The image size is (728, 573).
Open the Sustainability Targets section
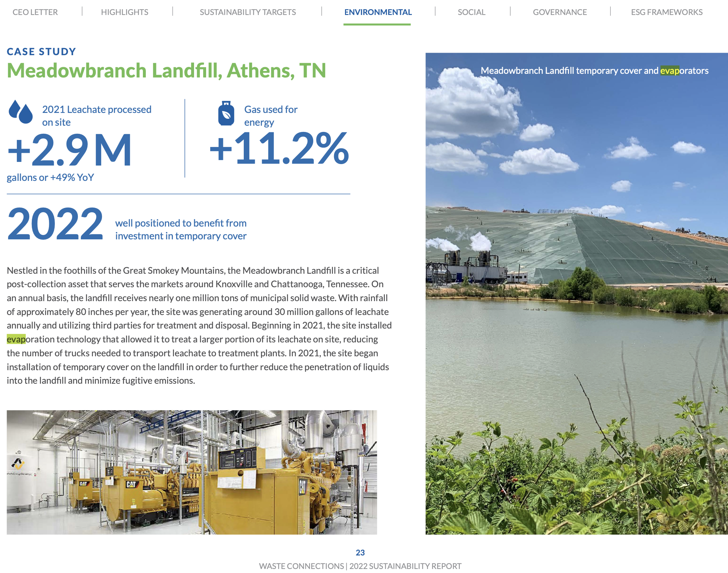247,12
